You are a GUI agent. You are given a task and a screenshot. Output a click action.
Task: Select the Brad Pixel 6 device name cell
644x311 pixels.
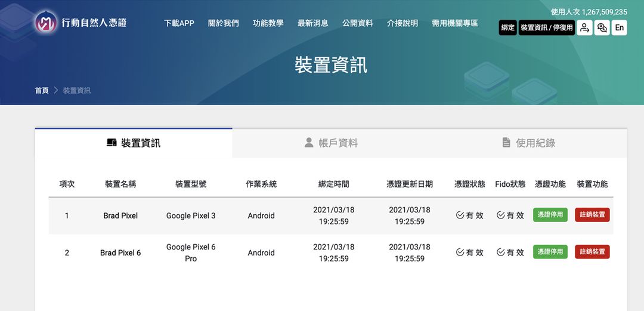pyautogui.click(x=120, y=253)
